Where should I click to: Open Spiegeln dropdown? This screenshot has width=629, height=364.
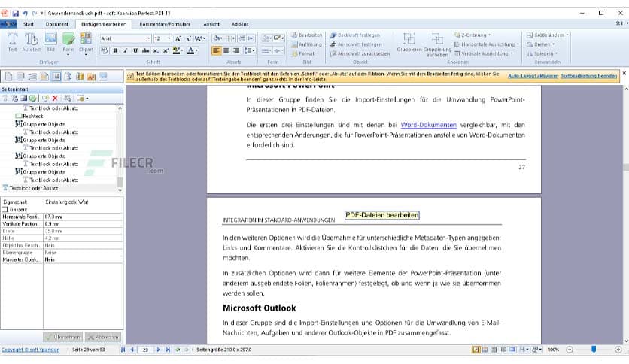point(542,53)
